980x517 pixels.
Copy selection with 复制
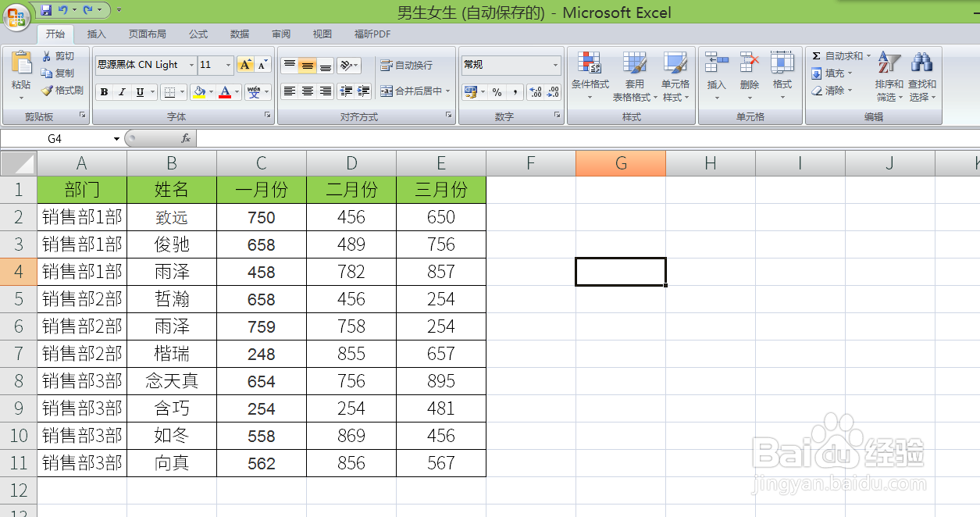coord(59,73)
